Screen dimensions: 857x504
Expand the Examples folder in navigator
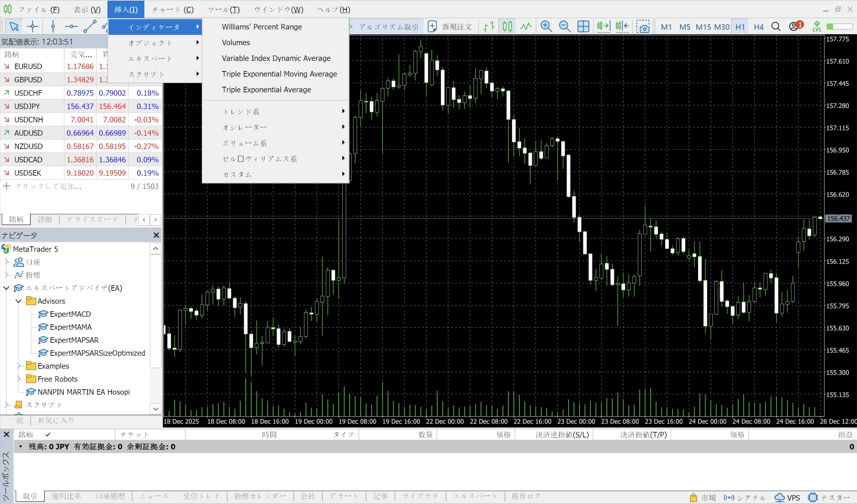tap(19, 366)
